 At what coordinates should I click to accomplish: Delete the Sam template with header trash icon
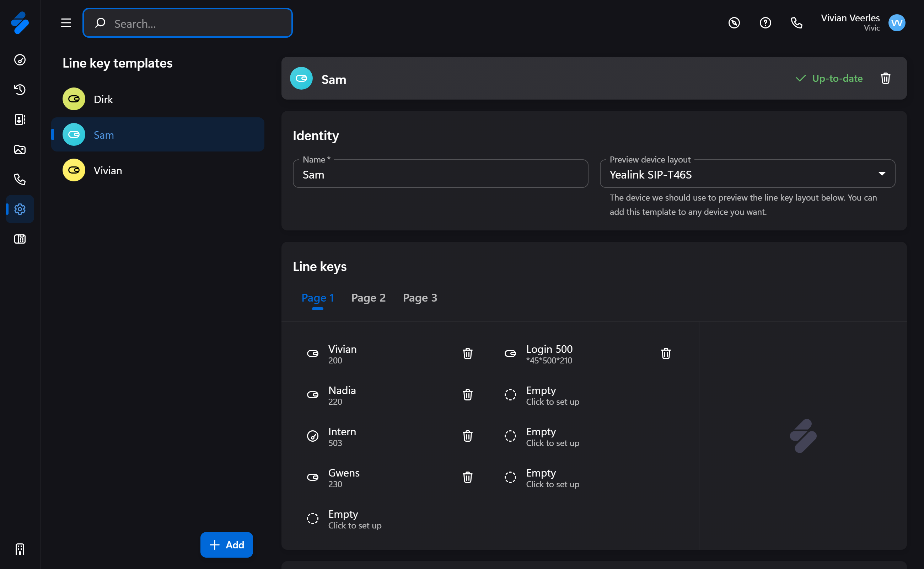[885, 78]
